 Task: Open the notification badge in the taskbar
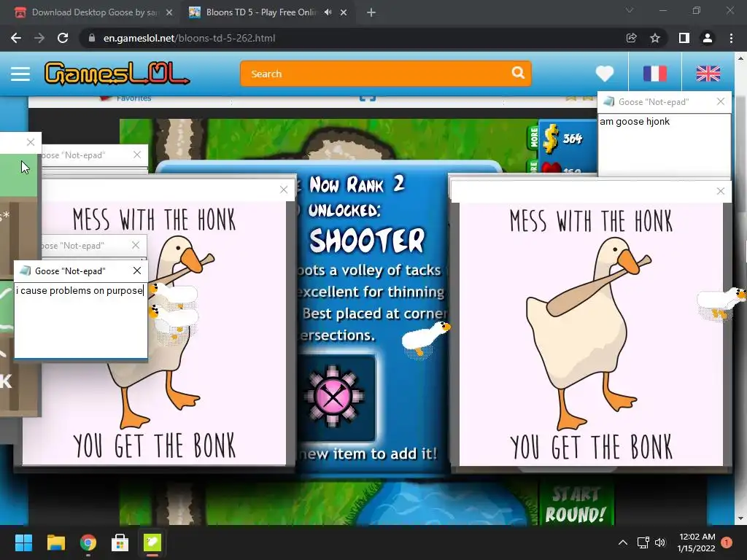(727, 542)
